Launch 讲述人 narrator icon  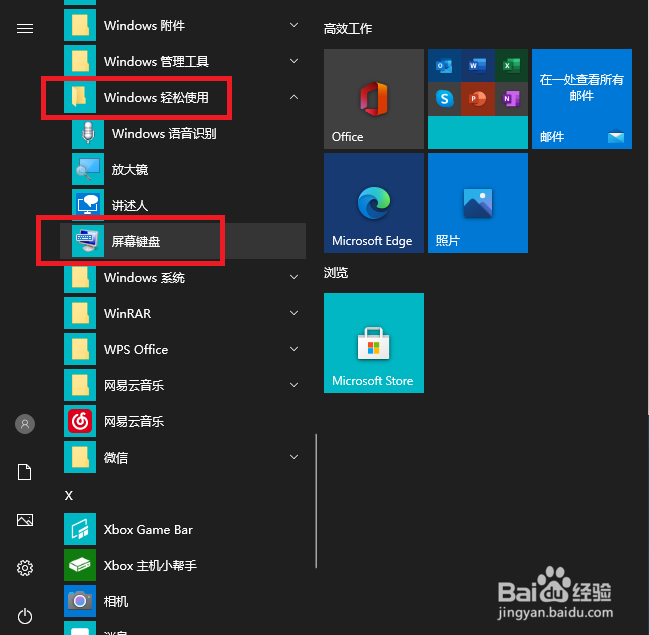tap(88, 204)
